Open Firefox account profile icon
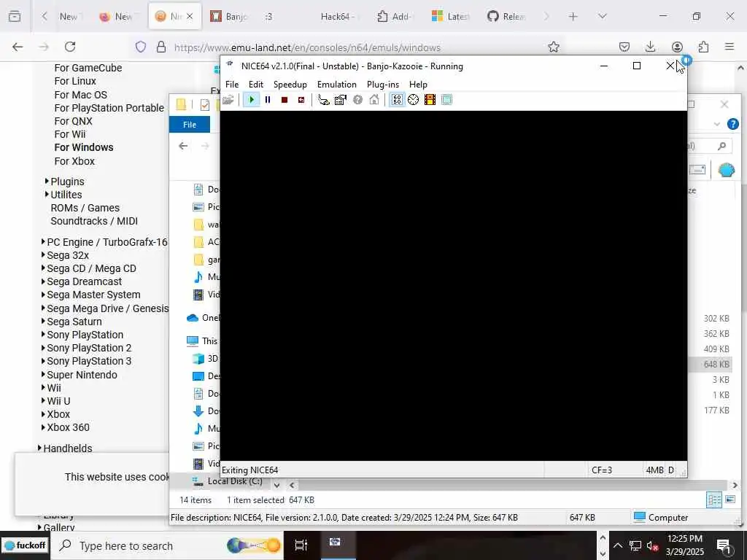The width and height of the screenshot is (747, 560). [677, 47]
